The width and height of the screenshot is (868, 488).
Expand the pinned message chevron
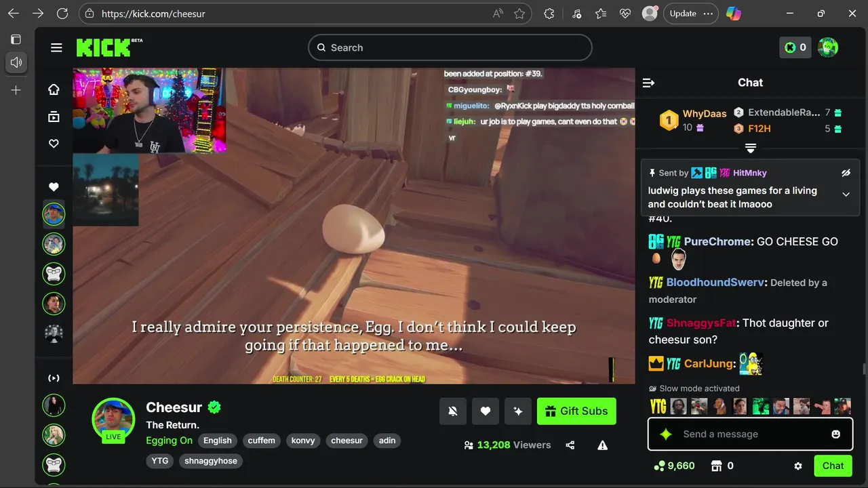click(846, 195)
